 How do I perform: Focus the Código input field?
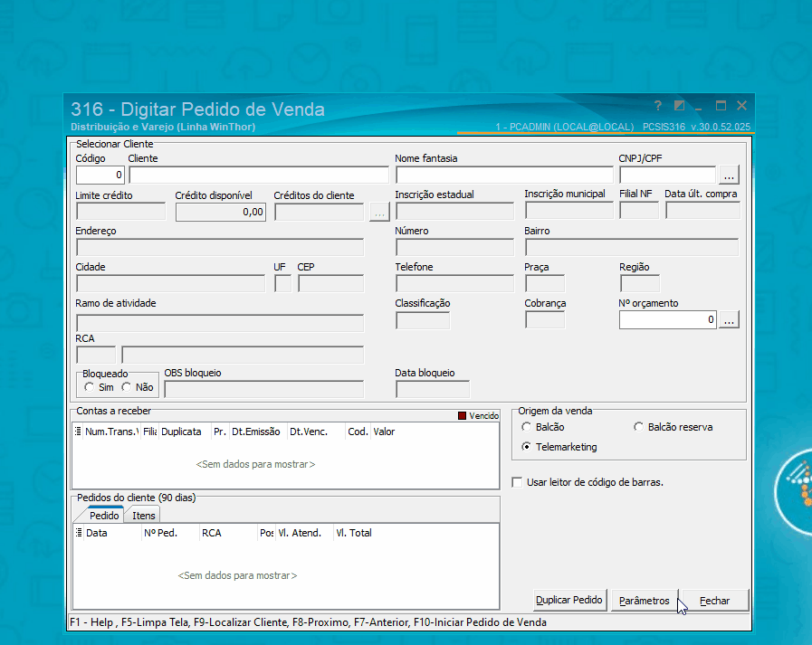click(x=100, y=175)
